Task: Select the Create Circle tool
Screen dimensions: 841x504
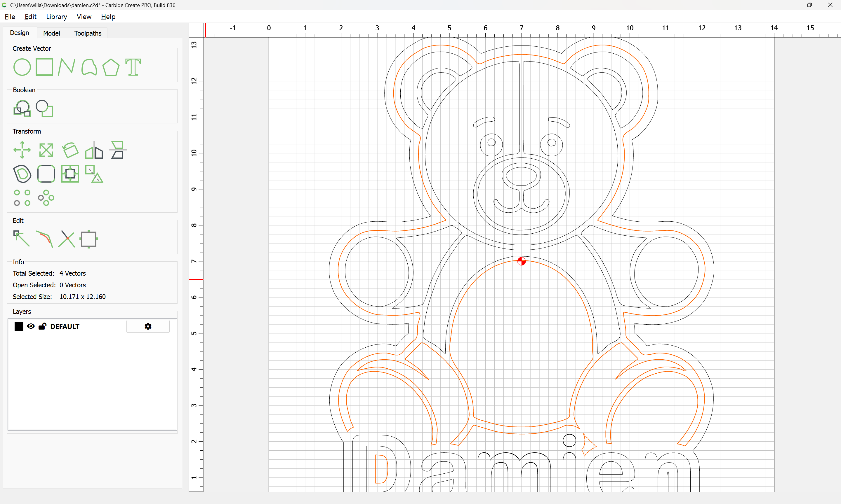Action: click(22, 67)
